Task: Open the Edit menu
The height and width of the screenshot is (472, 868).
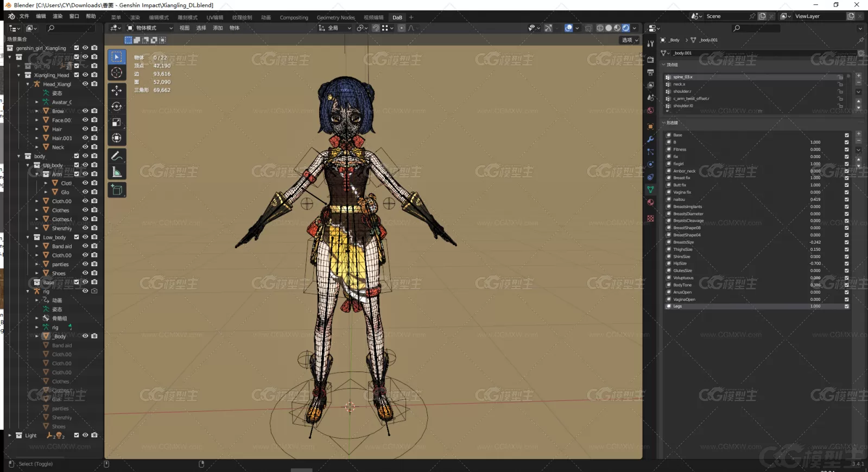Action: (x=41, y=16)
